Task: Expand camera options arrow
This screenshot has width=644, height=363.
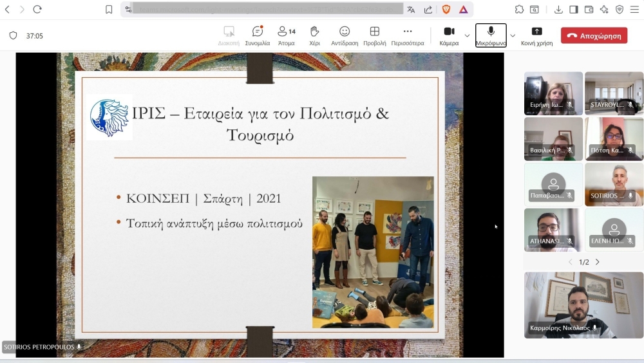Action: pyautogui.click(x=467, y=36)
